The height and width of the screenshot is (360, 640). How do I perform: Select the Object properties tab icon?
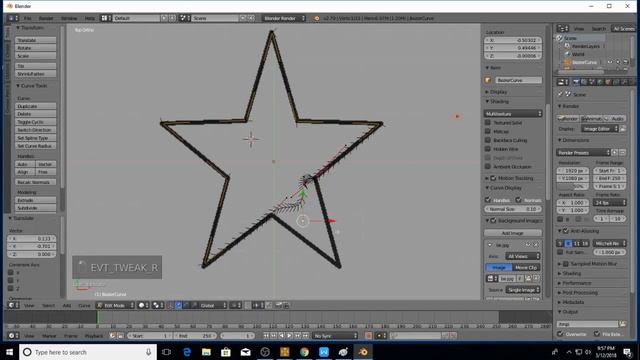point(608,82)
